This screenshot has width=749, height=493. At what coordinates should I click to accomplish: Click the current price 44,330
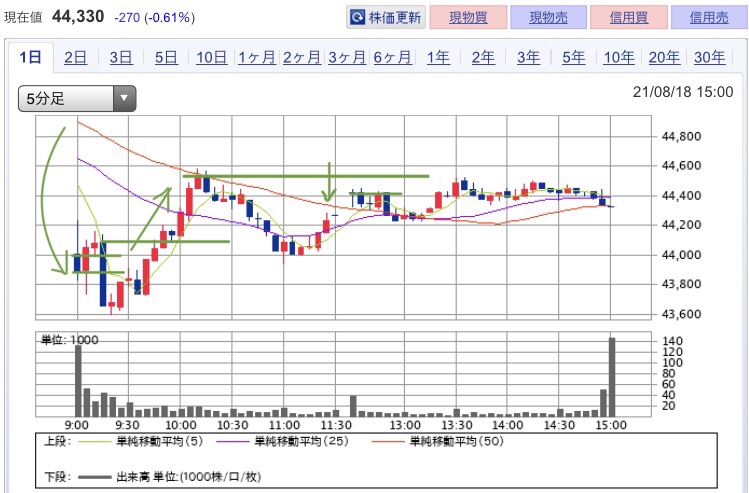coord(78,17)
